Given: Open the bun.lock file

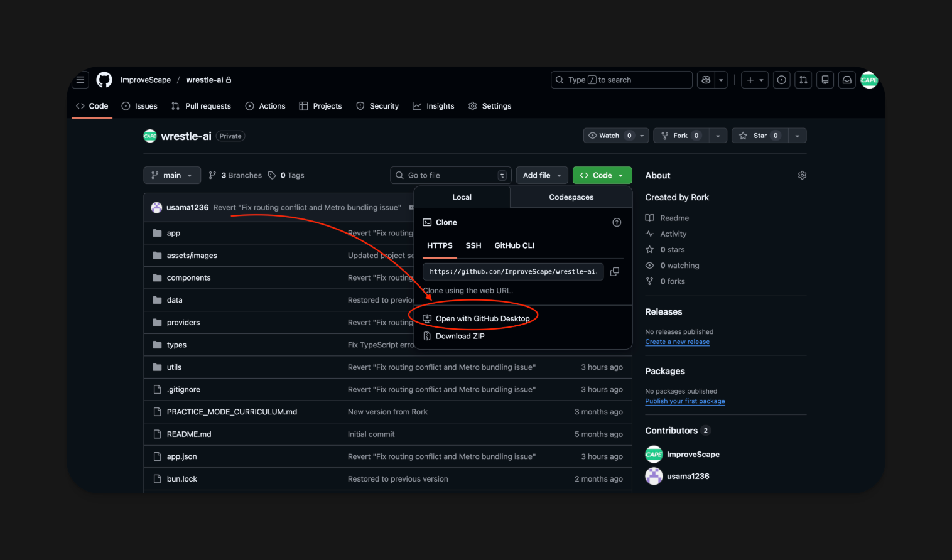Looking at the screenshot, I should (181, 479).
